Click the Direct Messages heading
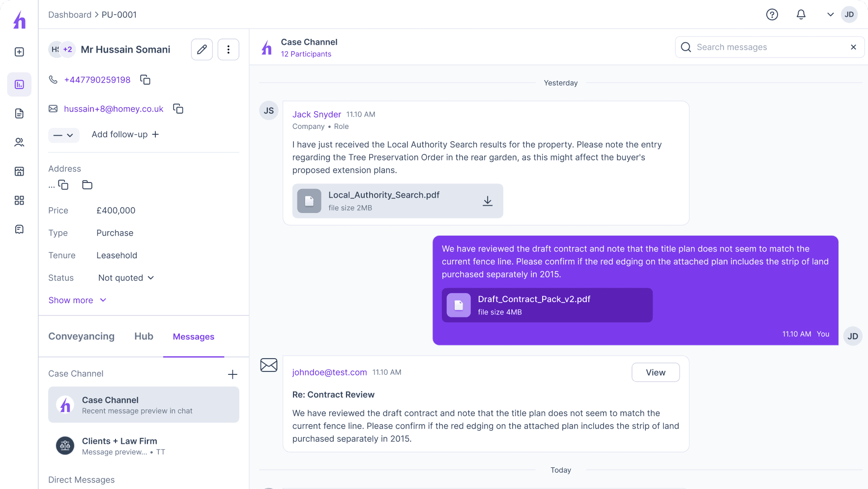The image size is (868, 489). point(81,480)
